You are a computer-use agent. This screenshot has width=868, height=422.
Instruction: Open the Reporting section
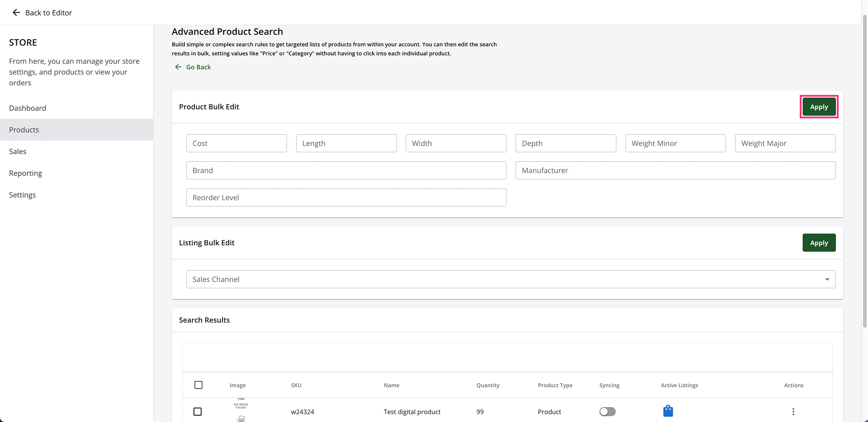pyautogui.click(x=25, y=173)
